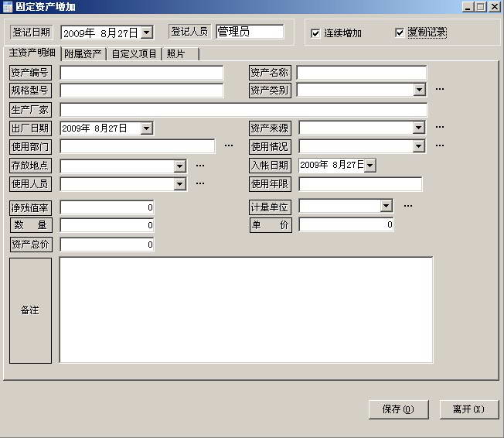504x438 pixels.
Task: Switch to the 主资产明细 tab
Action: (x=32, y=53)
